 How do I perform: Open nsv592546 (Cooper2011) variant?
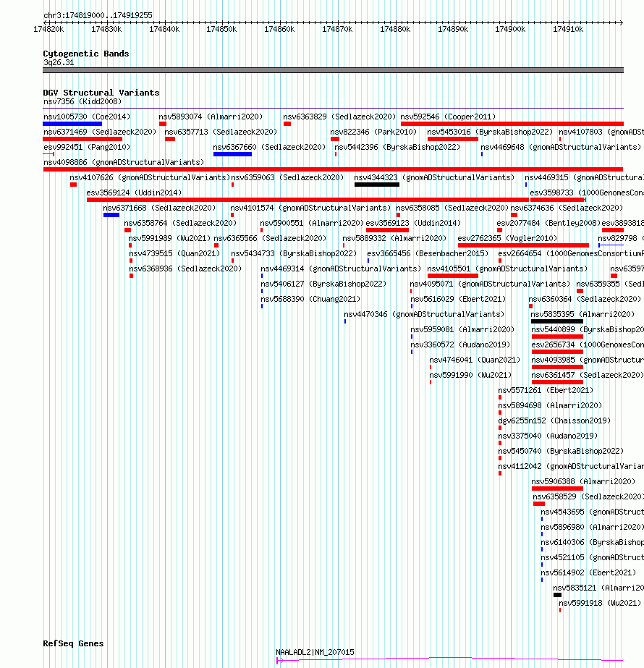click(448, 117)
